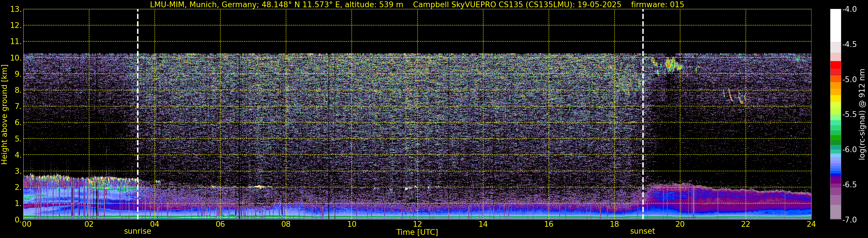
Task: Click the height axis tick label '9.'
Action: click(x=18, y=74)
